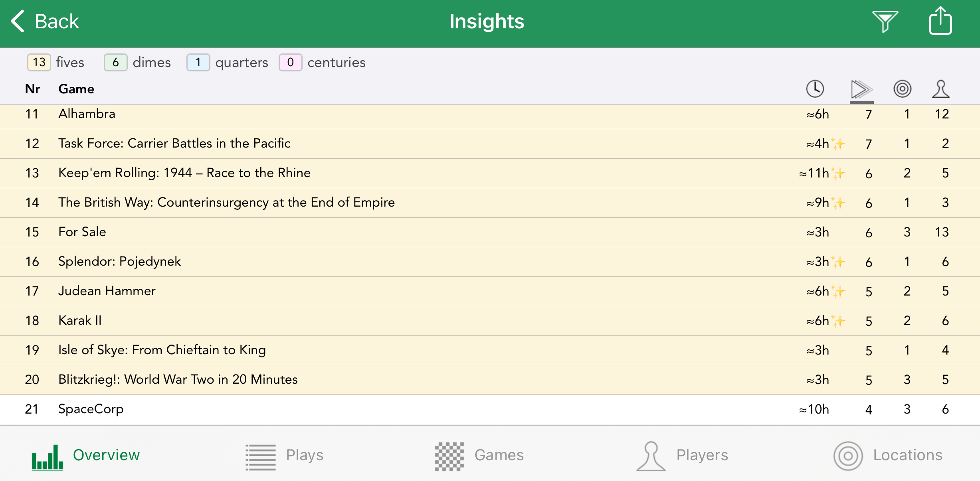Tap the 1 quarters badge
Screen dimensions: 980x481
[198, 62]
